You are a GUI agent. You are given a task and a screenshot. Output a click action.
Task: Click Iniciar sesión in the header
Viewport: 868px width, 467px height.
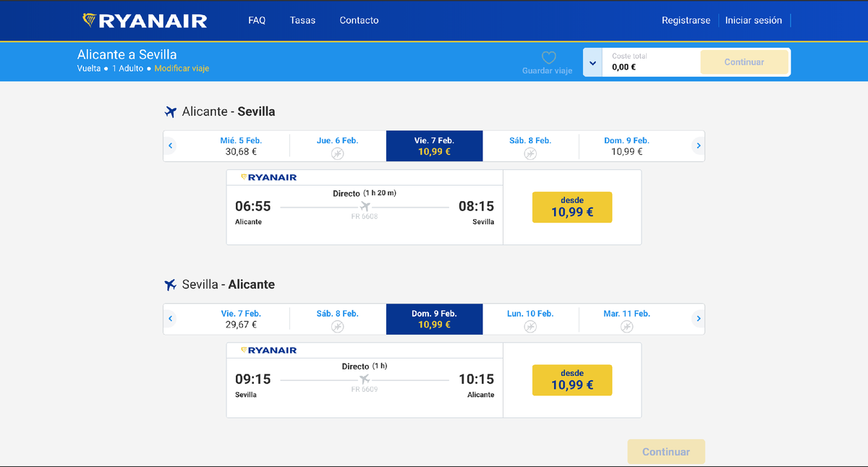(754, 20)
